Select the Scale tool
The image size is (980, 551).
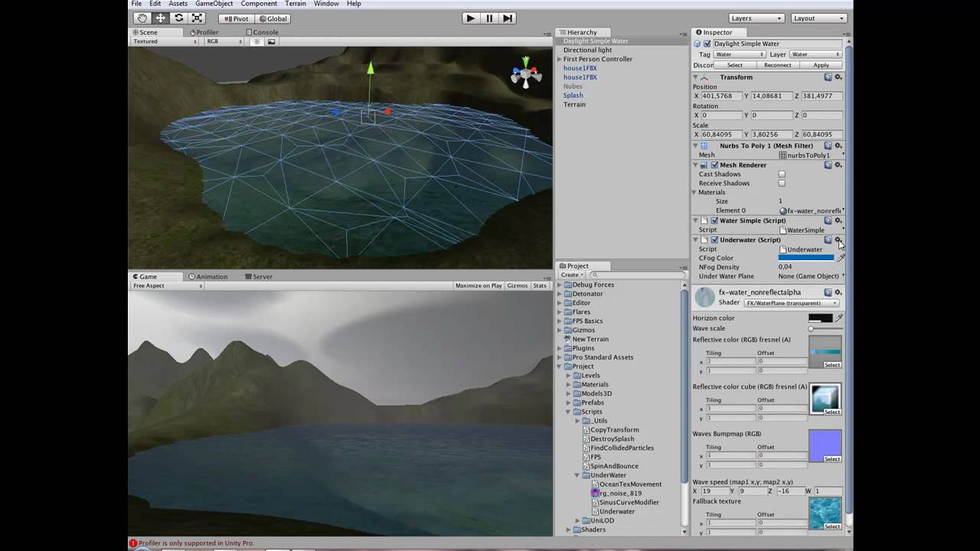coord(197,18)
